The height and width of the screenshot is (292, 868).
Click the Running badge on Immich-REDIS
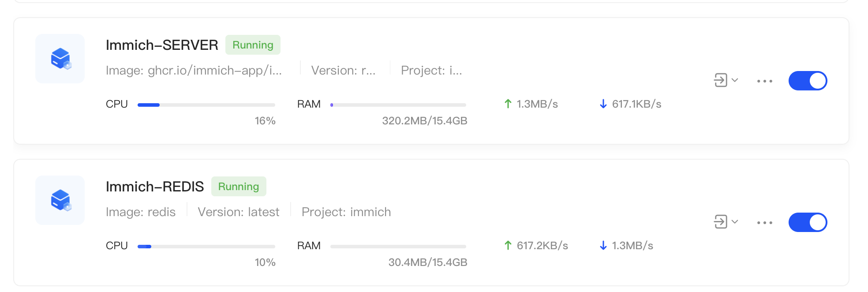coord(239,187)
